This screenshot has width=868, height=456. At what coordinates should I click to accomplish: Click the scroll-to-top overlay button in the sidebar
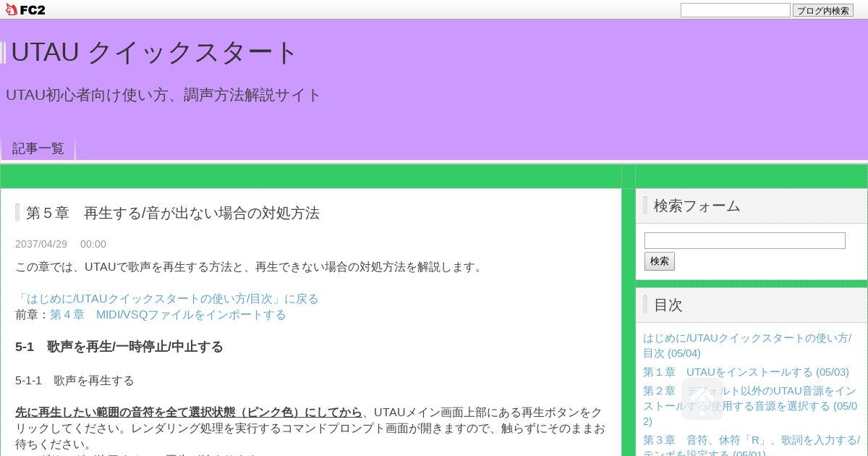pos(702,400)
